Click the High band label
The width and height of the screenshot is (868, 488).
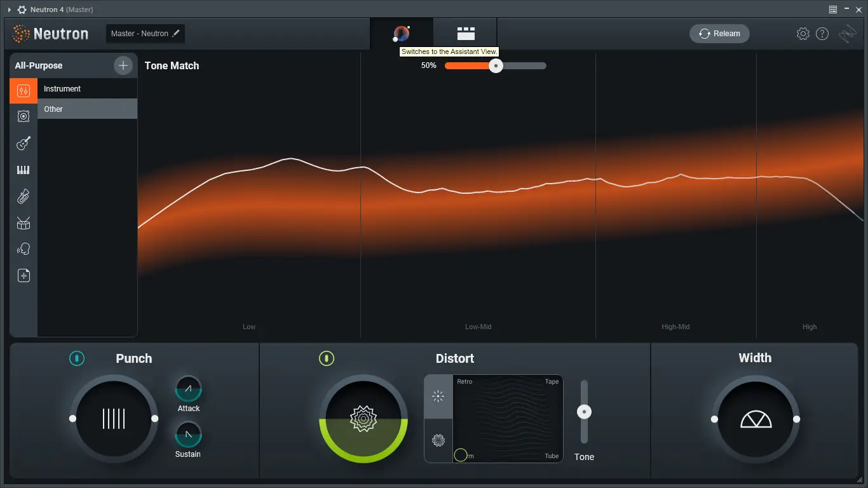tap(810, 327)
